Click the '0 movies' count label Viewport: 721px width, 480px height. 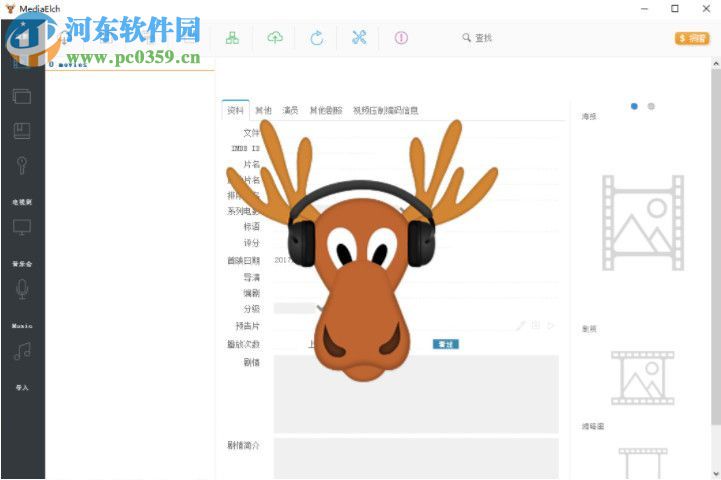68,64
